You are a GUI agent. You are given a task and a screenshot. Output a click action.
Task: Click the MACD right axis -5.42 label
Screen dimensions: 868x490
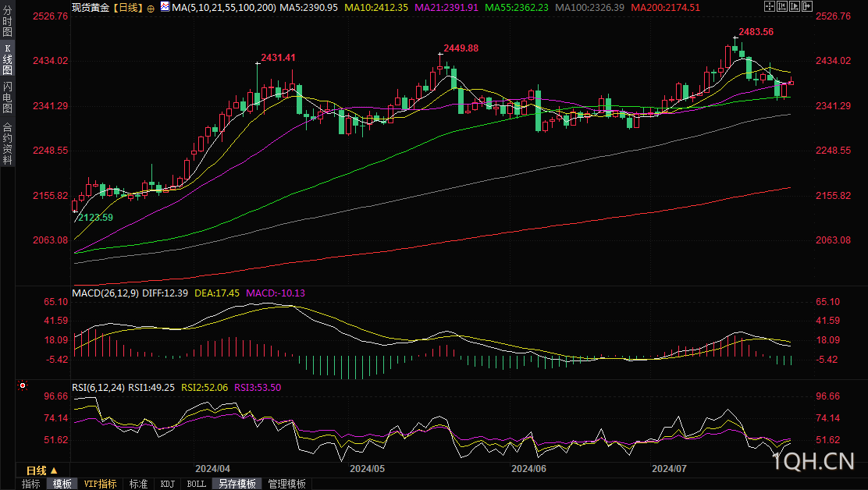click(827, 360)
